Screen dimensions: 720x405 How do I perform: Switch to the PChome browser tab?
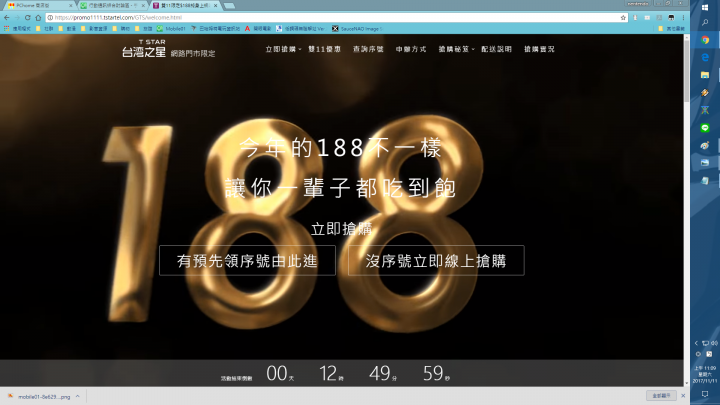[39, 6]
